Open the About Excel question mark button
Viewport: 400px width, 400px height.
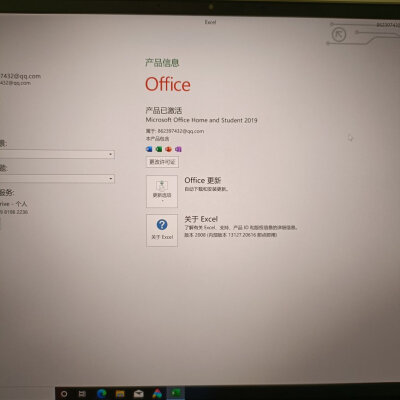point(162,231)
